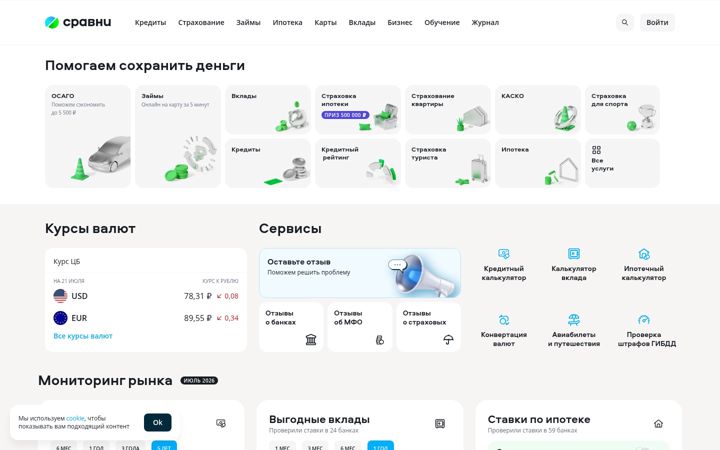Open the КАСКО card
This screenshot has width=720, height=450.
pos(538,110)
